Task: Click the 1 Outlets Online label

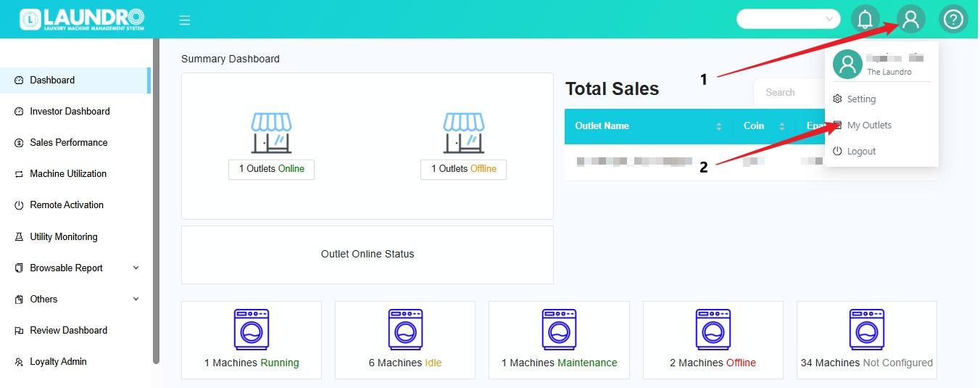Action: click(x=271, y=169)
